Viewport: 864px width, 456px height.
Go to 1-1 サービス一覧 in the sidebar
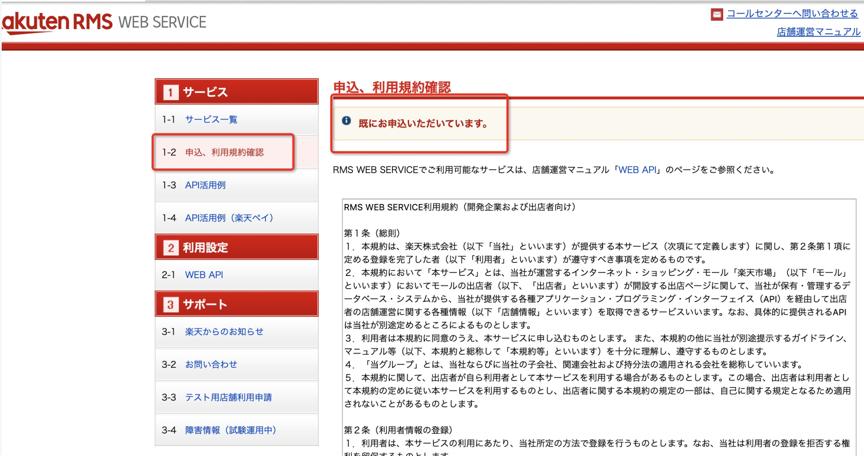211,120
